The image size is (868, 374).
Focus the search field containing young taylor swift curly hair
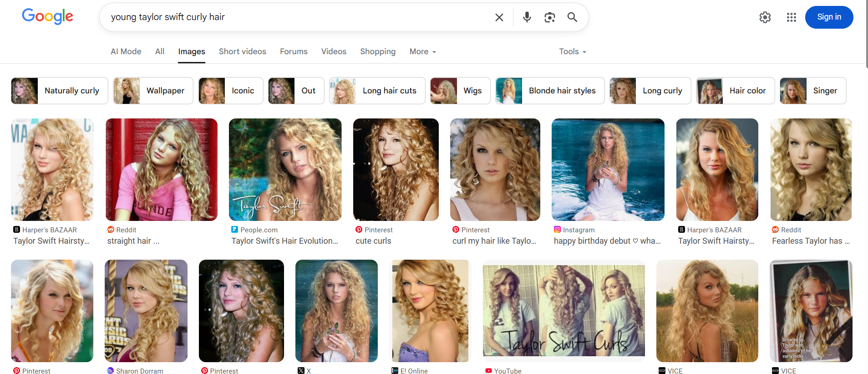coord(298,17)
